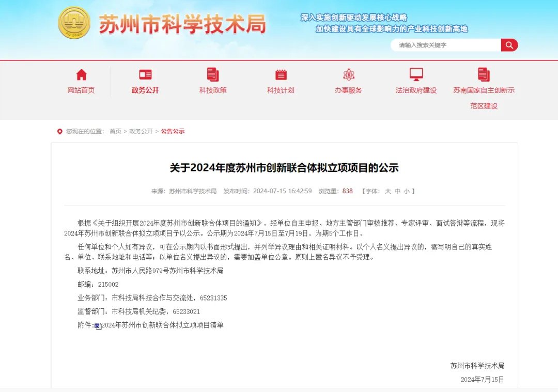This screenshot has height=392, width=558.
Task: Click the slogan 加快建设具有全球影响力的产业科技创新高地
Action: coord(392,29)
